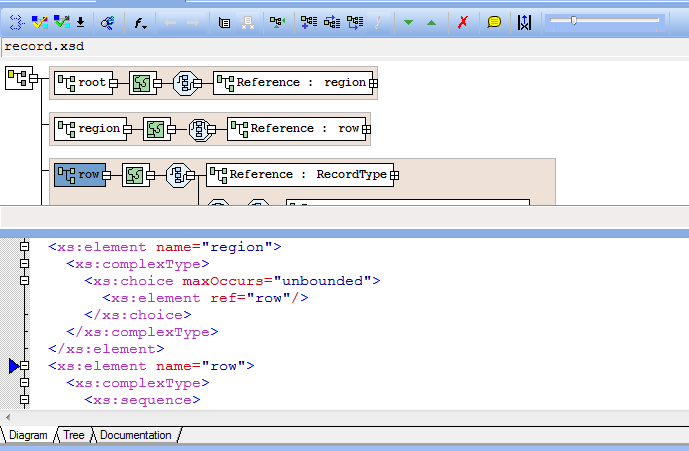This screenshot has height=451, width=689.
Task: Expand the Reference : RecordType node
Action: [x=395, y=175]
